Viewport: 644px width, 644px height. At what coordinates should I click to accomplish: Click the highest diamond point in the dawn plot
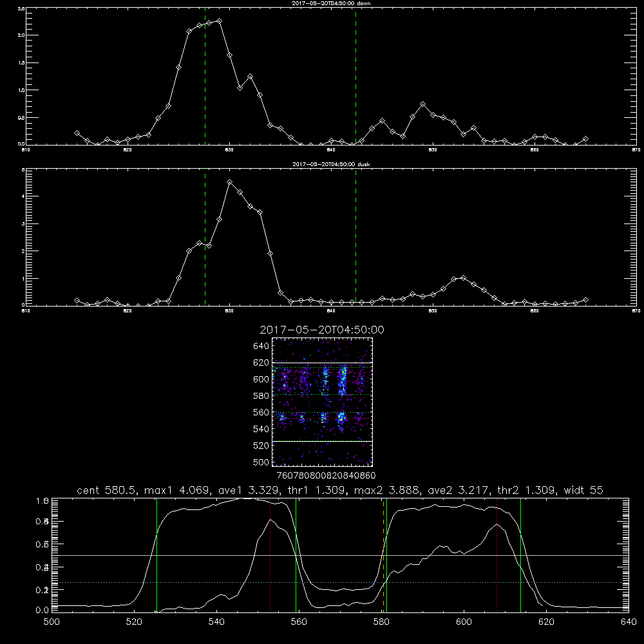[x=220, y=21]
